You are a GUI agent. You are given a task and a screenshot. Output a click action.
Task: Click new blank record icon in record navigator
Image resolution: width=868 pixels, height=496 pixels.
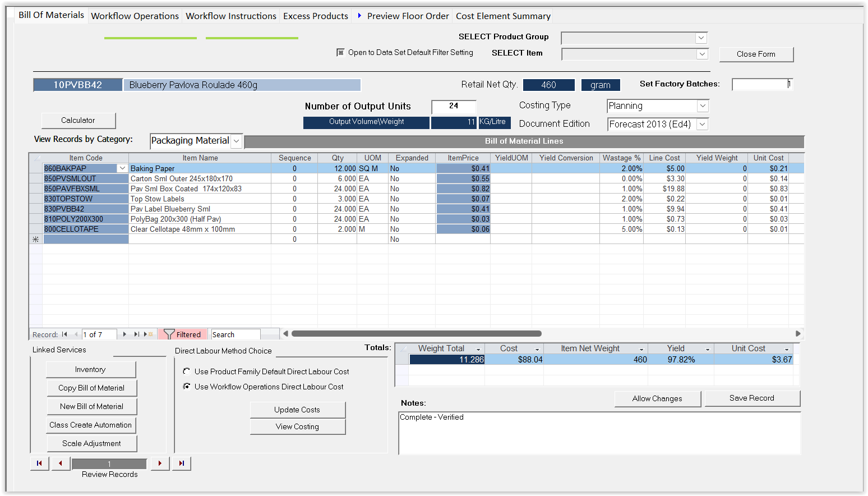149,334
